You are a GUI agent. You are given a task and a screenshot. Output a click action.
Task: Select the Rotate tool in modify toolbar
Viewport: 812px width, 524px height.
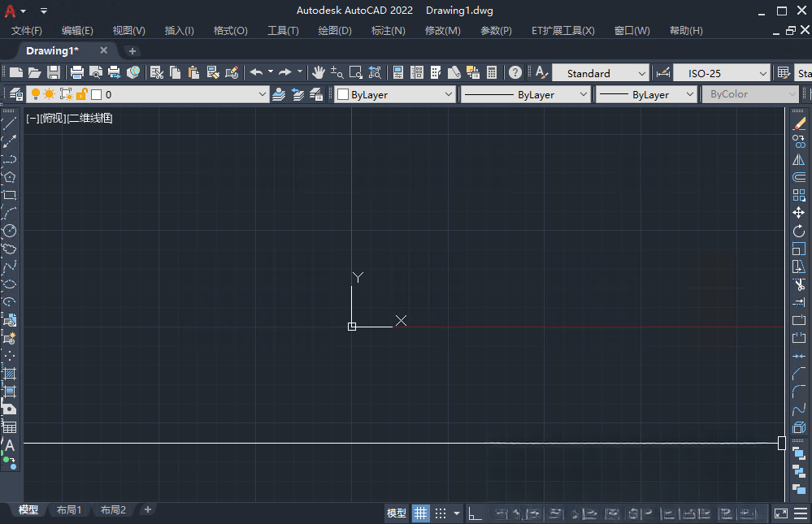(798, 231)
